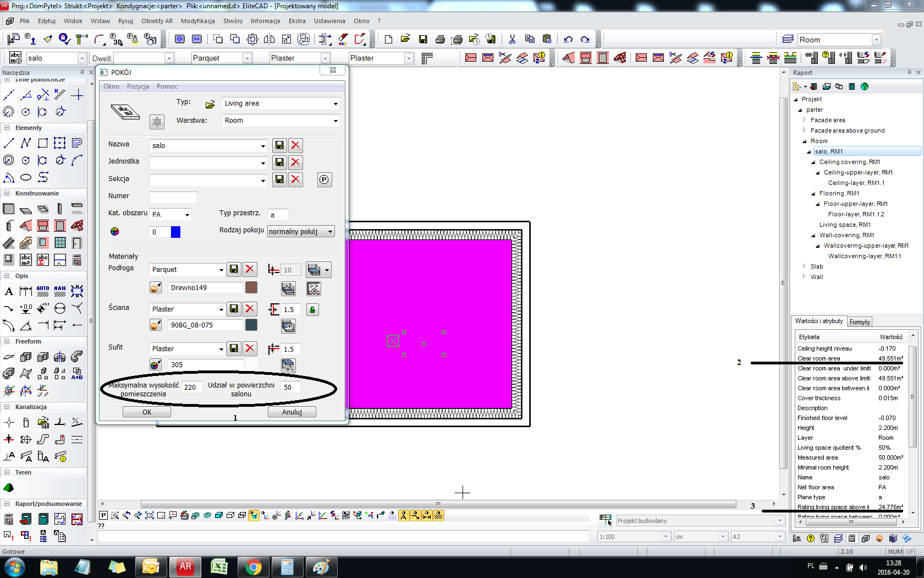Click the floppy save icon beside Podłoga

[234, 269]
